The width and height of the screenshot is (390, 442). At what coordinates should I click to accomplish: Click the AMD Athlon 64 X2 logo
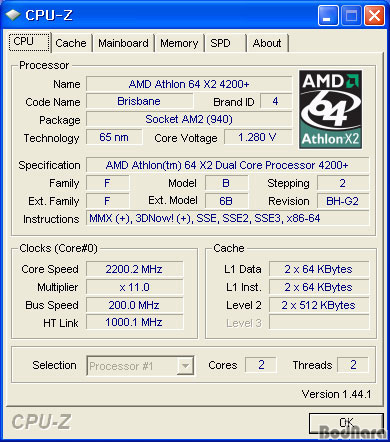(331, 109)
